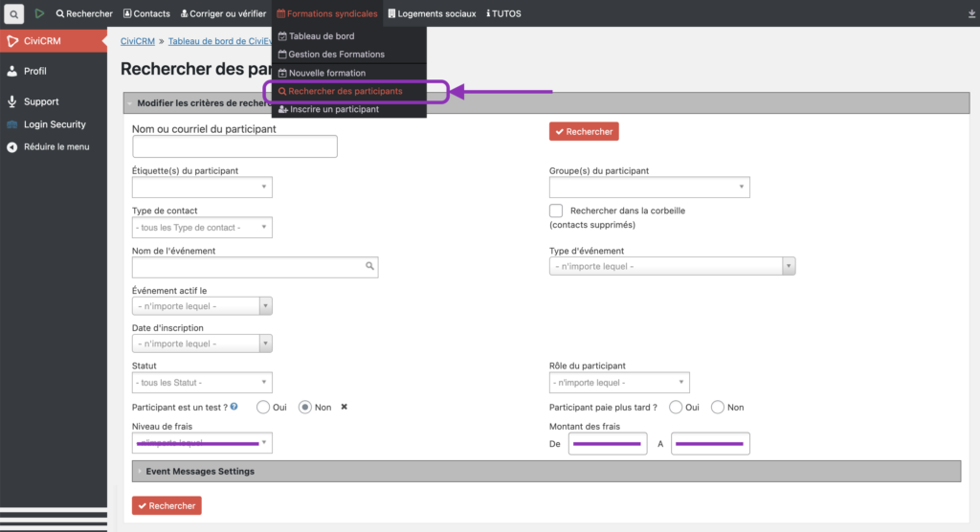Click the participant name or email field
This screenshot has height=532, width=980.
(x=234, y=146)
